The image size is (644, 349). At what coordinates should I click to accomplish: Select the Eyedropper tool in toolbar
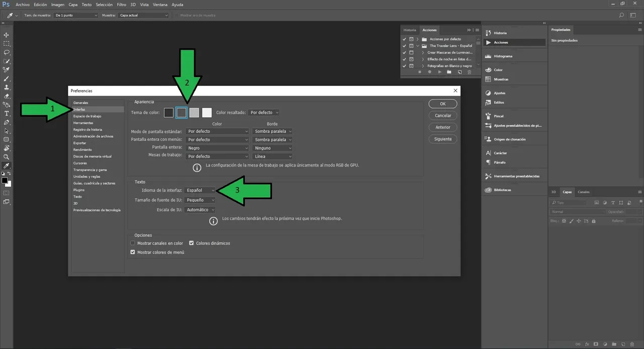pos(7,165)
